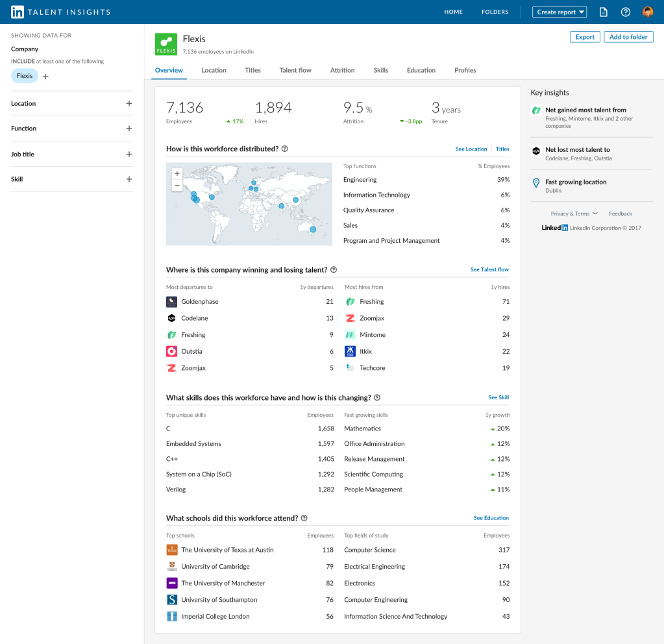Click the Export button
664x644 pixels.
pos(584,37)
